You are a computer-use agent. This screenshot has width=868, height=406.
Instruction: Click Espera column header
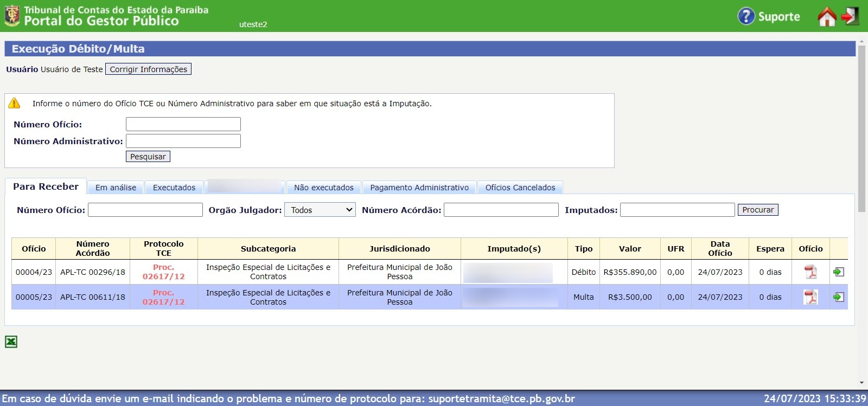(x=770, y=249)
